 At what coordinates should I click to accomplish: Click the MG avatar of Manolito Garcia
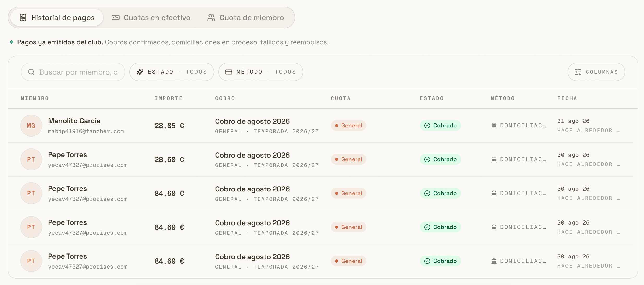coord(31,126)
